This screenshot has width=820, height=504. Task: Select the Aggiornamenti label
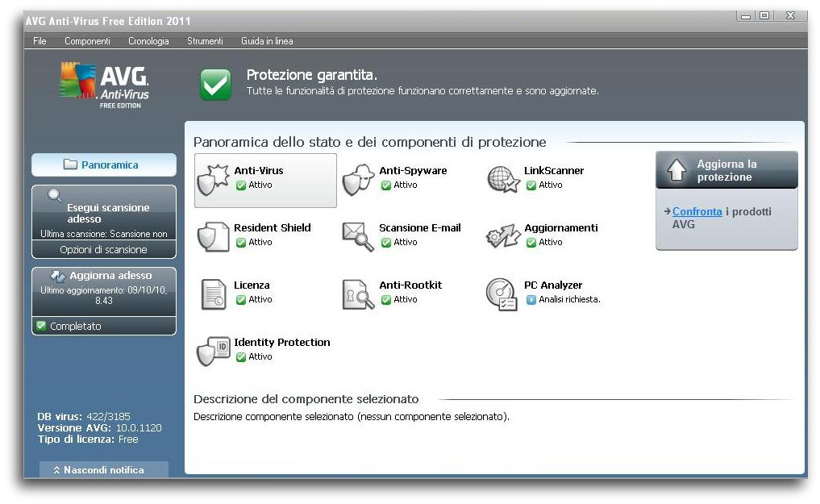click(x=560, y=228)
